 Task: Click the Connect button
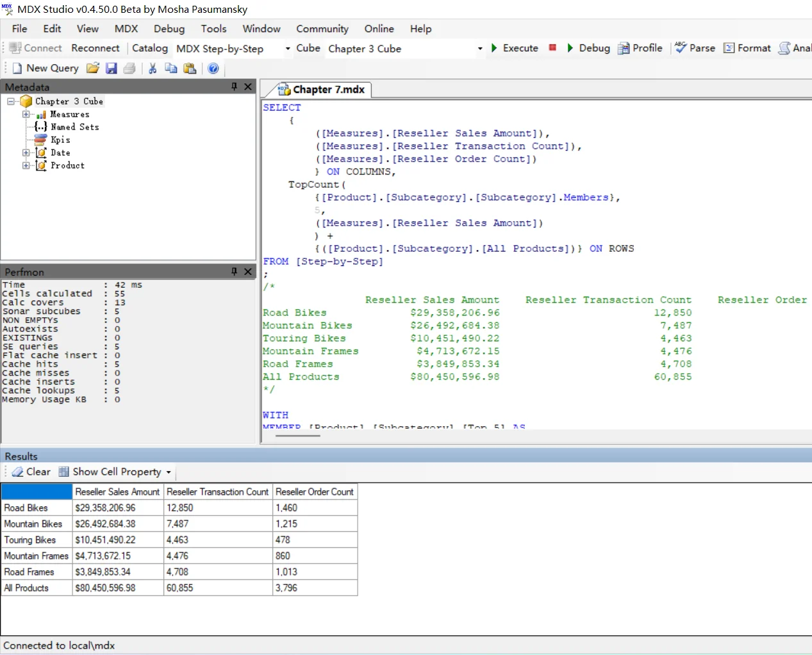pos(36,48)
